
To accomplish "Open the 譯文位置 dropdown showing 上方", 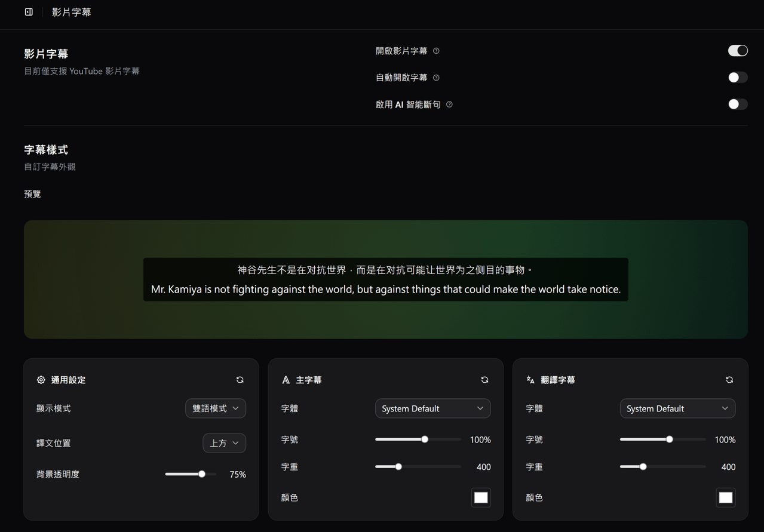I will click(225, 443).
